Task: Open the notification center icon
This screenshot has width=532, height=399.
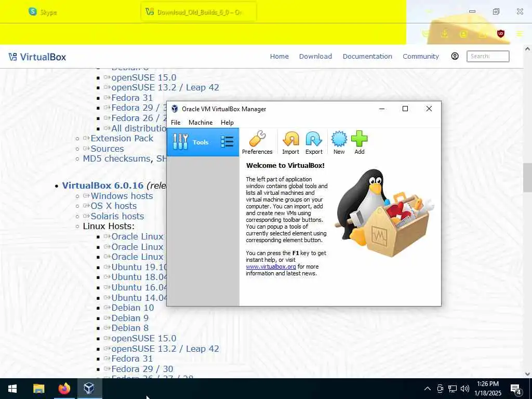Action: pyautogui.click(x=516, y=389)
